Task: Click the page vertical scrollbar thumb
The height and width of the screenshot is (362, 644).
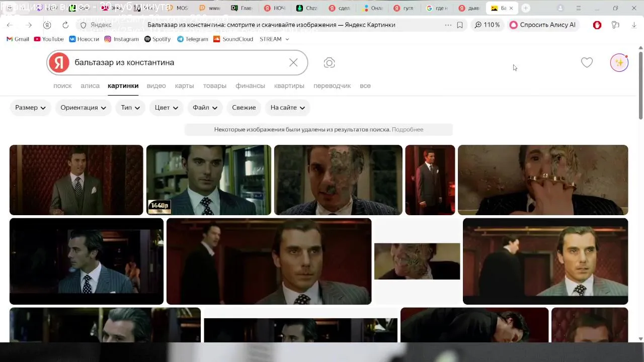Action: (640, 85)
